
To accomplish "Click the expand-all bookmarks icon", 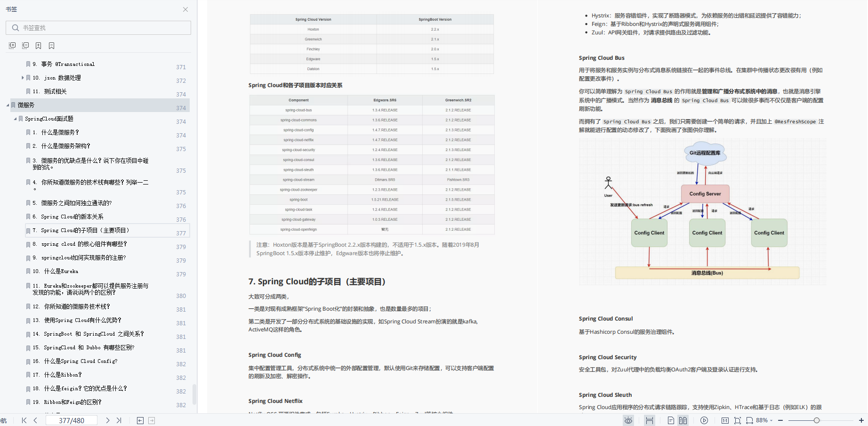I will pos(12,46).
